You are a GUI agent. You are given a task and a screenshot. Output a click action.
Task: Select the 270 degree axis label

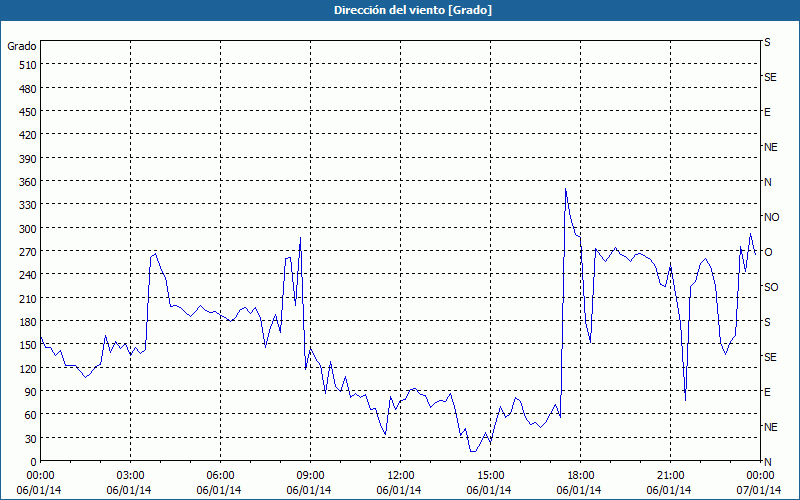tap(28, 252)
